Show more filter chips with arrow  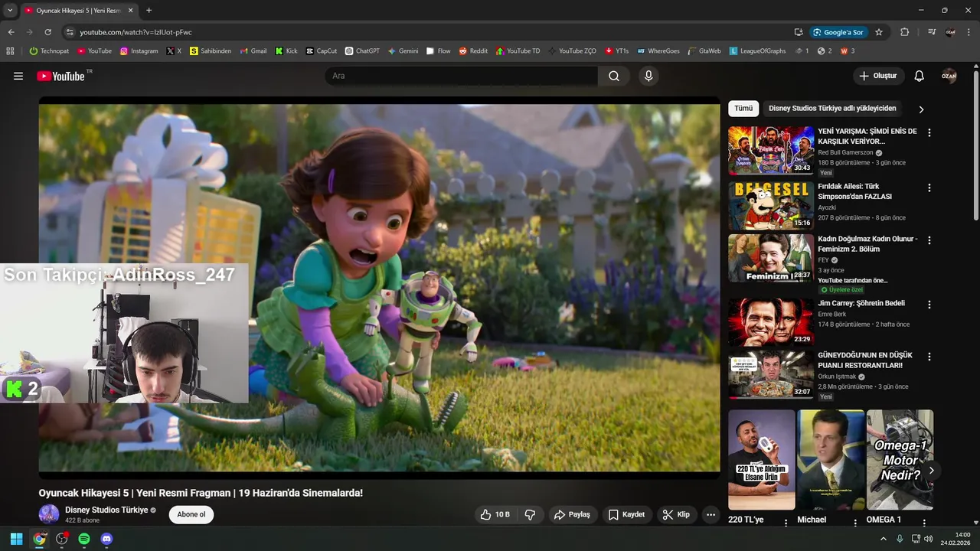pos(921,109)
